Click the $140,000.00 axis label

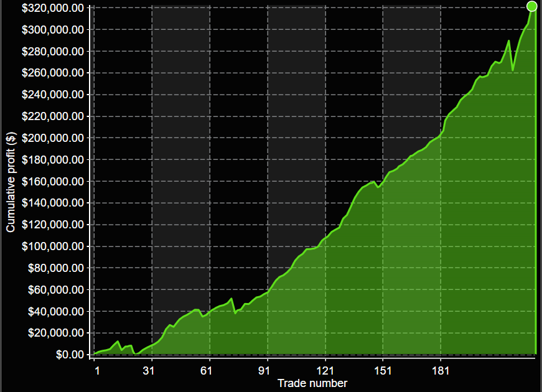(x=53, y=203)
